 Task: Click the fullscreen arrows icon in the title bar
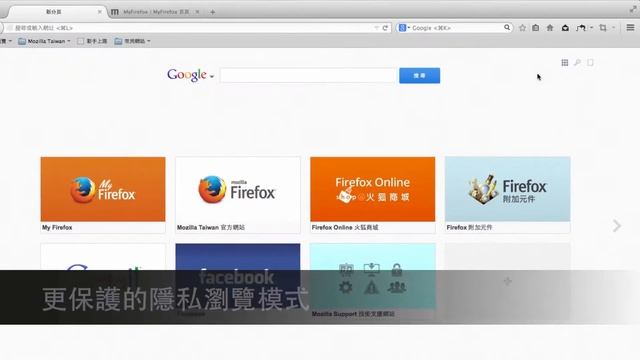(x=633, y=9)
